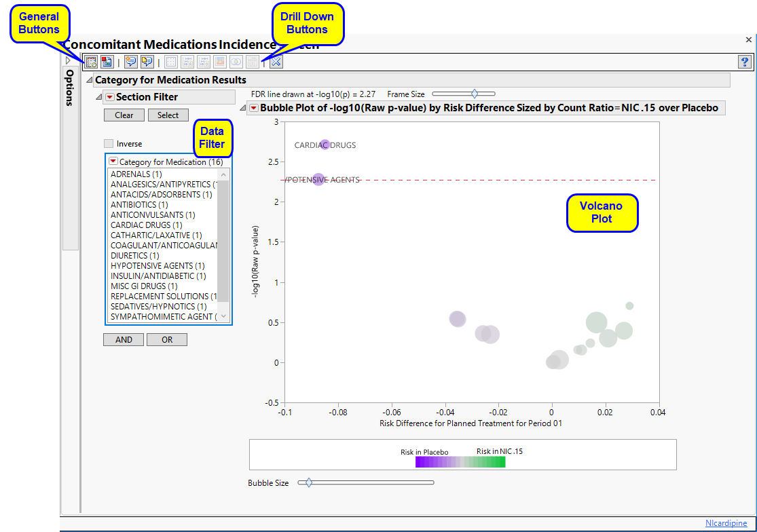Enable the Inverse checkbox
Viewport: 757px width, 532px height.
[109, 144]
